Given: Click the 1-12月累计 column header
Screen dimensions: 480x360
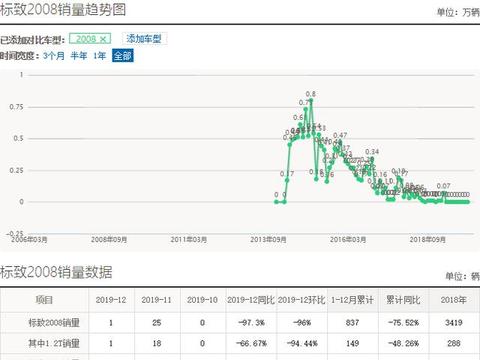Looking at the screenshot, I should 352,300.
